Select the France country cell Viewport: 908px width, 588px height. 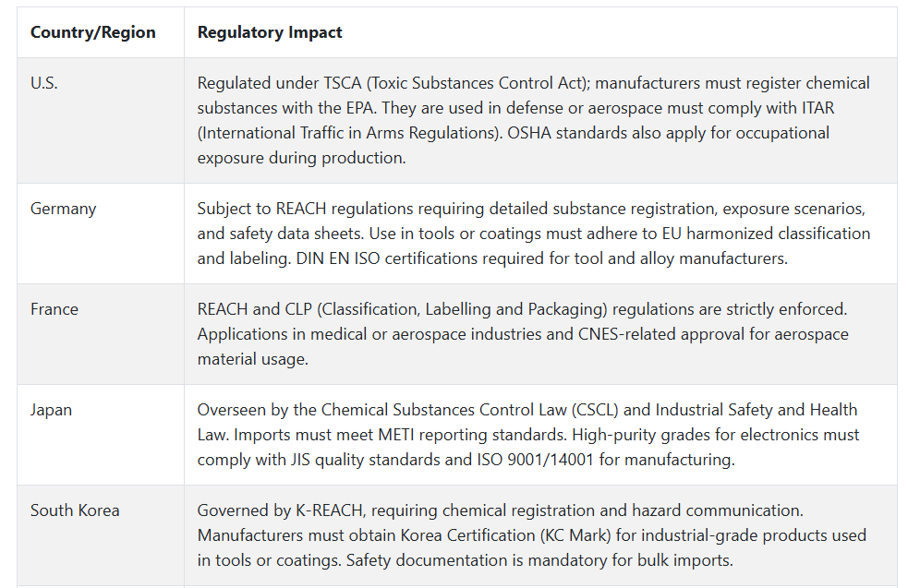pos(54,309)
